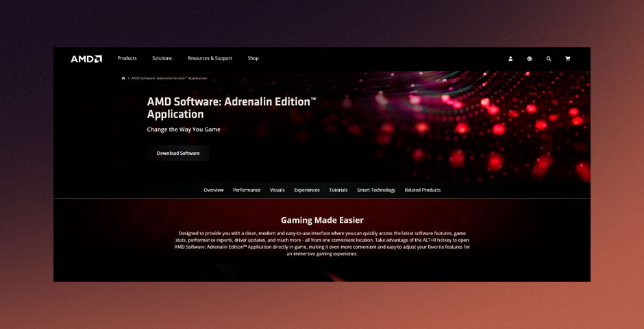Open Resources & Support menu

click(x=210, y=58)
